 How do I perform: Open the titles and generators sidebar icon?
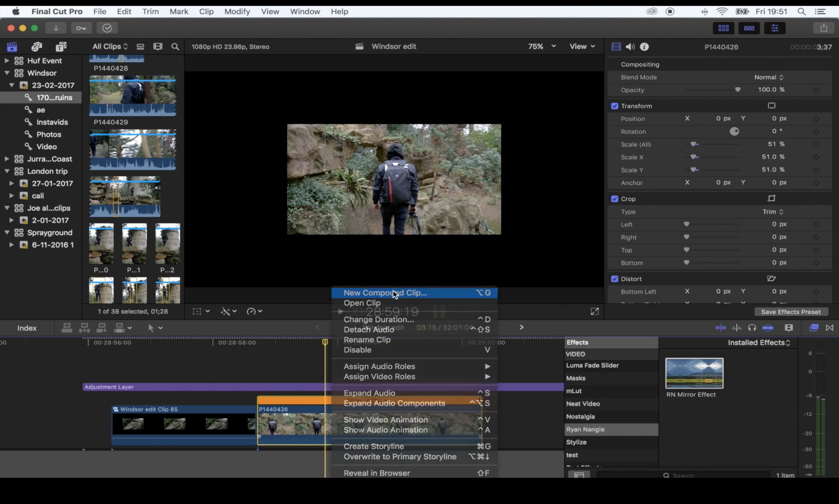61,47
